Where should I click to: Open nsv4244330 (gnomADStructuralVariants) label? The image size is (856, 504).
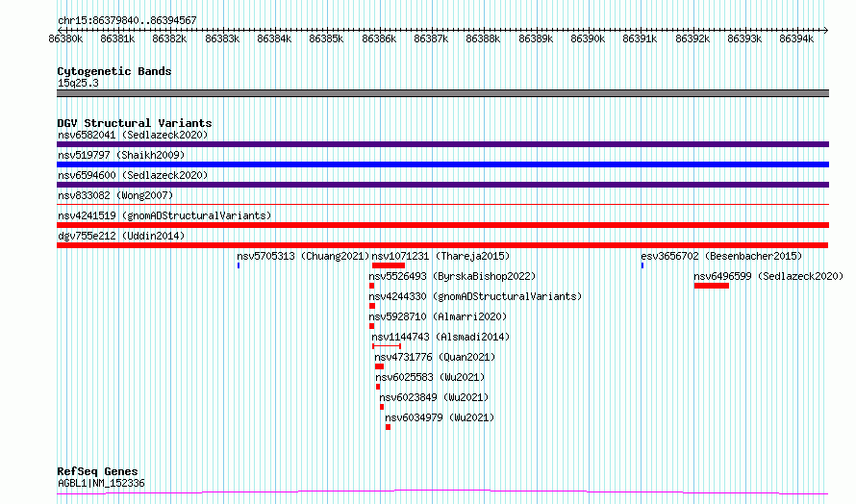[x=475, y=296]
